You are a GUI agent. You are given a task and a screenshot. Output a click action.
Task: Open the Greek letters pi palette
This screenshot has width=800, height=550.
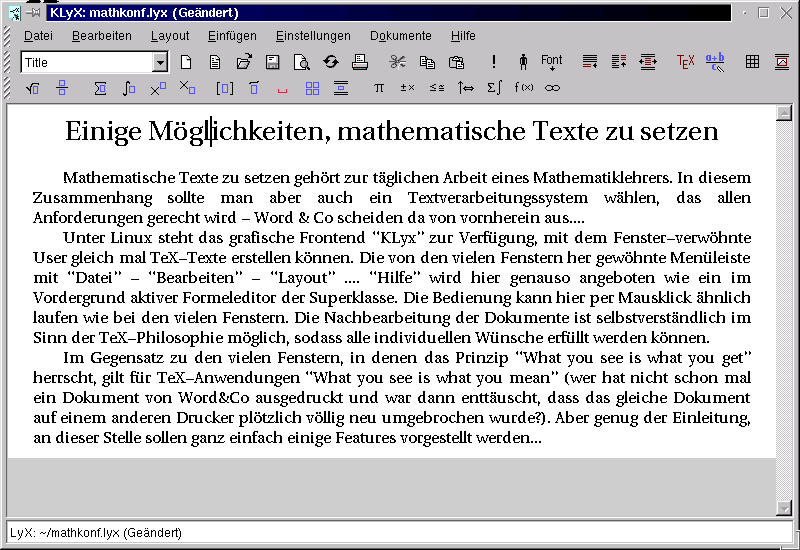pos(379,89)
